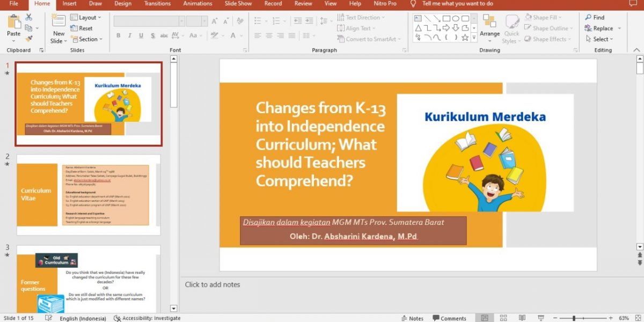
Task: Open Font dialog launcher
Action: (245, 50)
